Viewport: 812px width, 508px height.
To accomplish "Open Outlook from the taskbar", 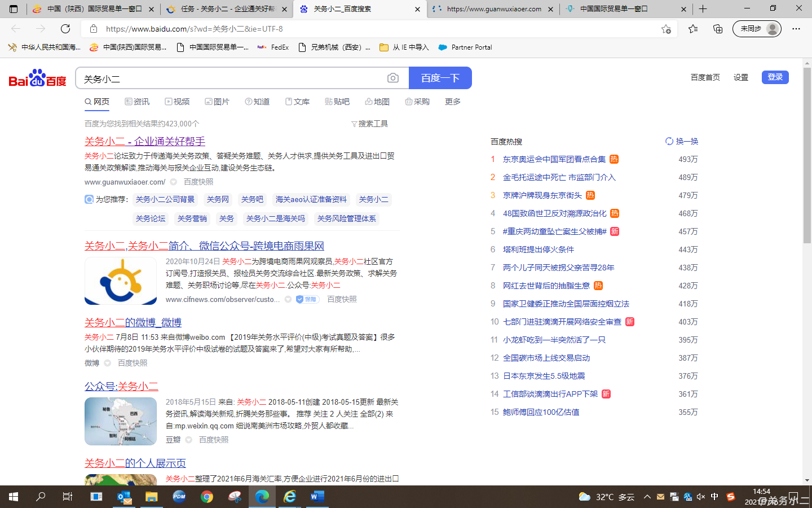I will [x=124, y=497].
